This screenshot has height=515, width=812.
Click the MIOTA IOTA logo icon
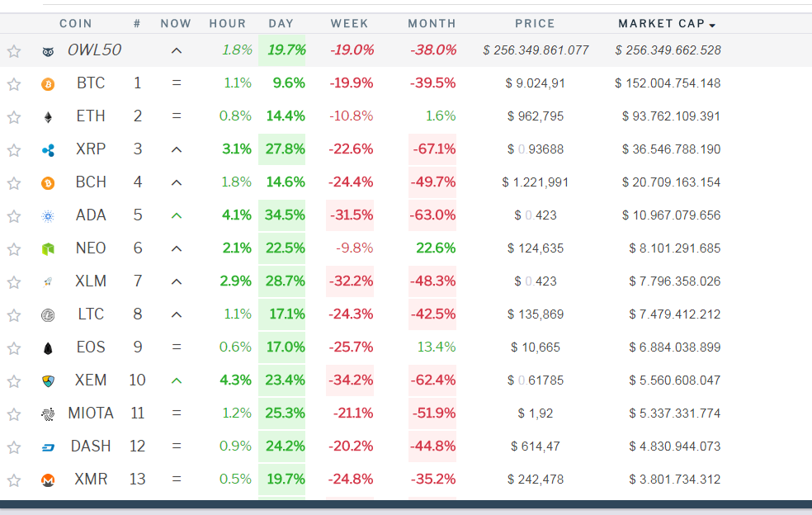tap(48, 414)
